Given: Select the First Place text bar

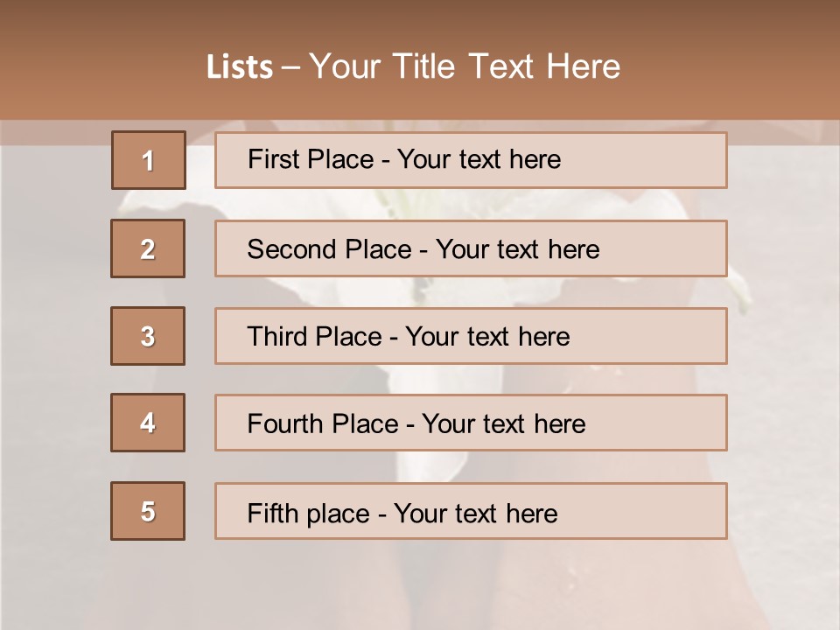Looking at the screenshot, I should (x=471, y=160).
